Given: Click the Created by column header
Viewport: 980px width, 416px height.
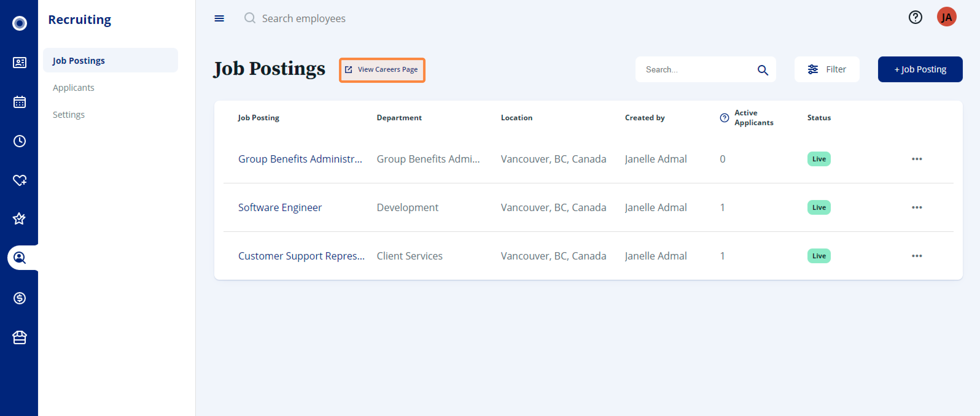Looking at the screenshot, I should point(644,118).
